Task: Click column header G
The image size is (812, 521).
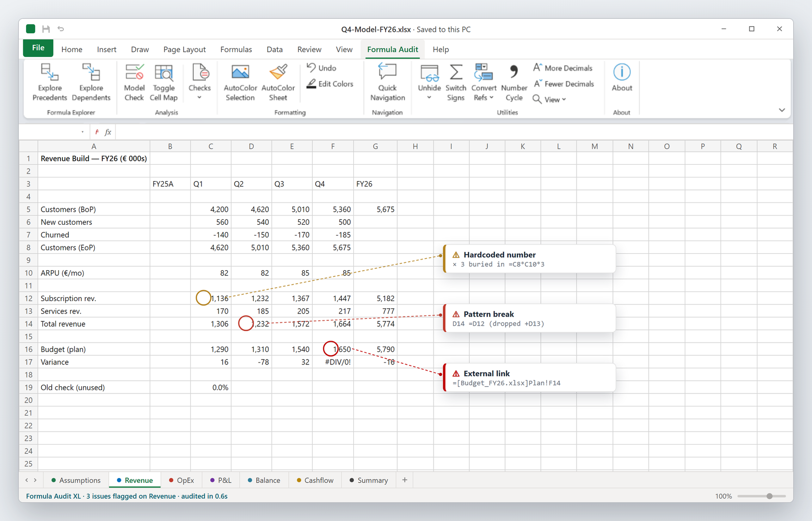Action: click(x=375, y=146)
